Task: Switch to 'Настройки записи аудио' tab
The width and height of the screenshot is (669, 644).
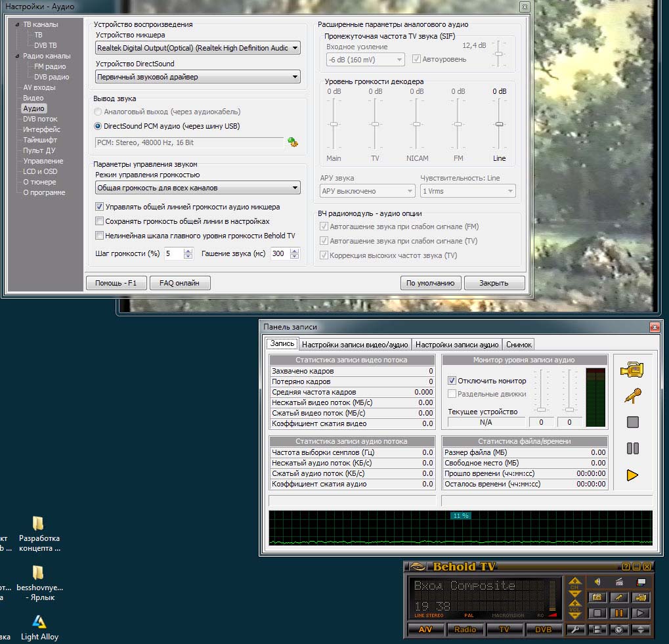Action: (457, 345)
